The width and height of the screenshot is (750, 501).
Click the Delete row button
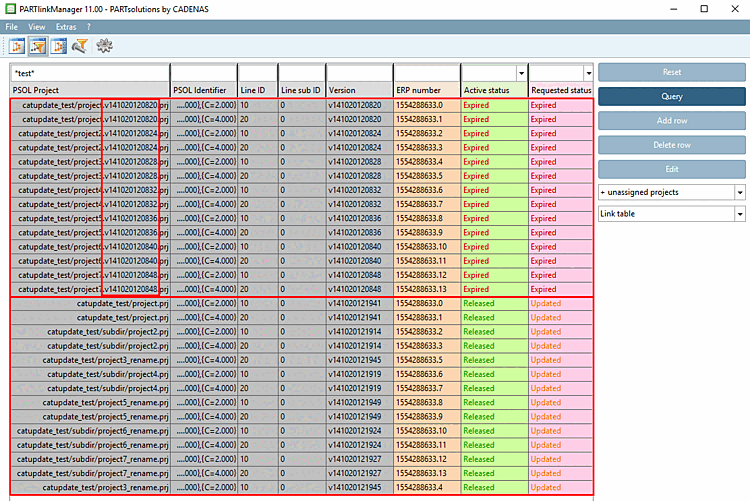coord(672,145)
